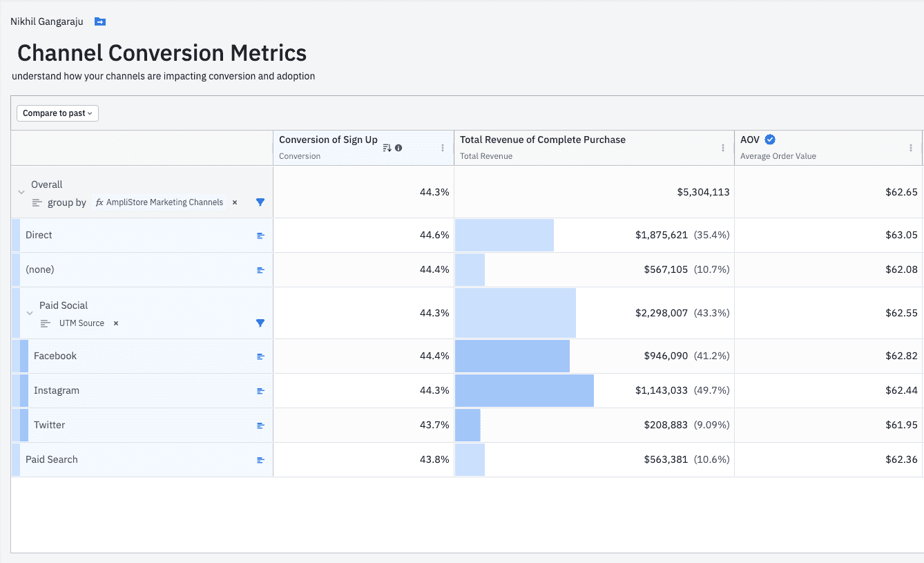Open the filter icon on the Paid Social group
Viewport: 924px width, 563px height.
260,323
